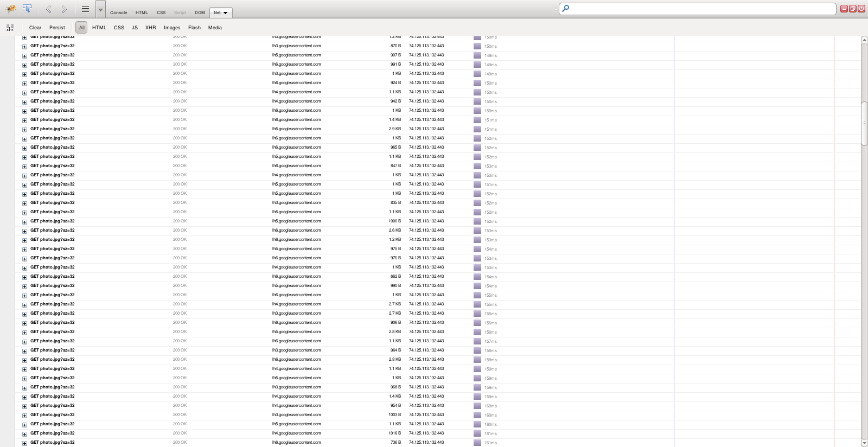The width and height of the screenshot is (868, 447).
Task: Show only Flash requests
Action: pos(194,28)
